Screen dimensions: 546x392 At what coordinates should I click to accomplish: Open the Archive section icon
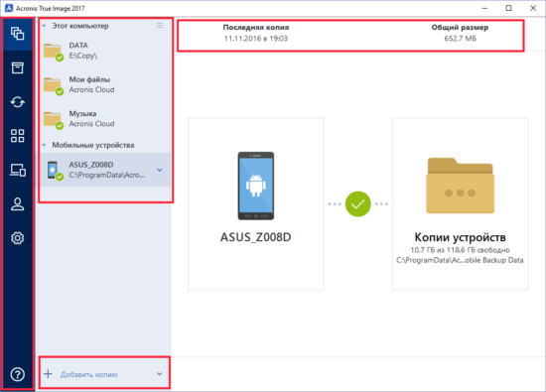point(18,67)
